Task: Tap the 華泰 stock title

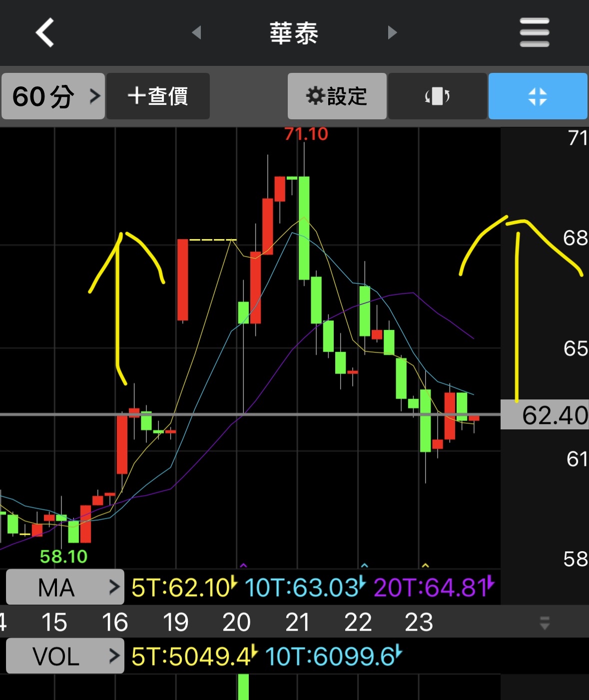Action: coord(294,33)
